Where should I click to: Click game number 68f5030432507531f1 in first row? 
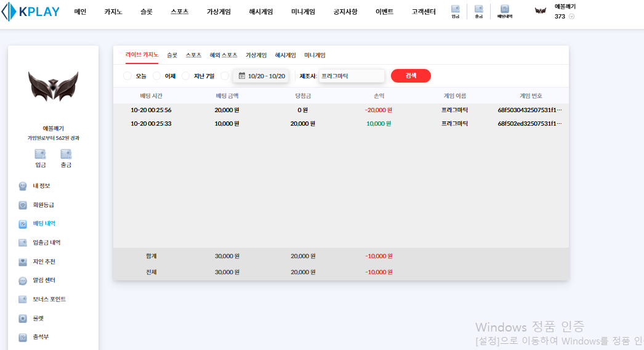(529, 110)
